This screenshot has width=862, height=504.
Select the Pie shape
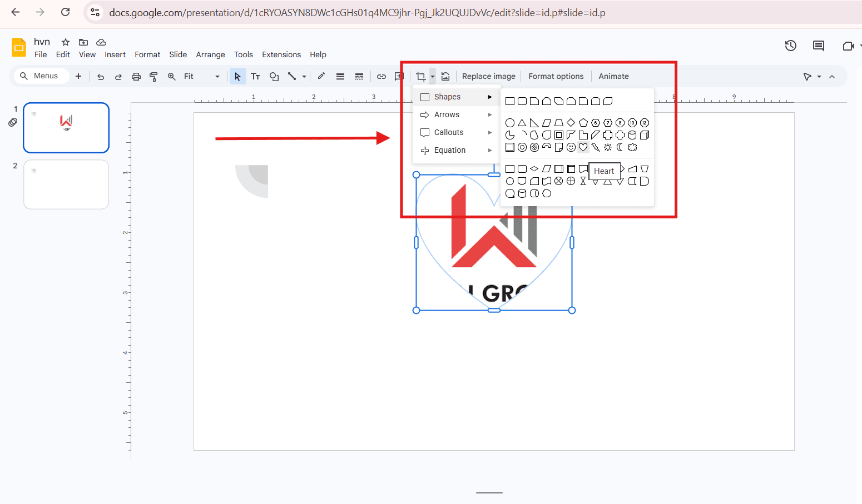tap(510, 135)
